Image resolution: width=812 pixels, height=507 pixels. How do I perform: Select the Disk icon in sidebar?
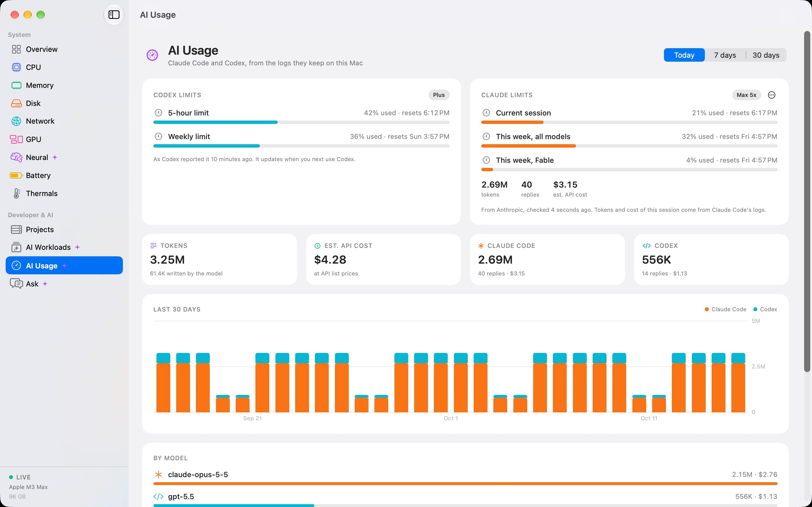[16, 103]
